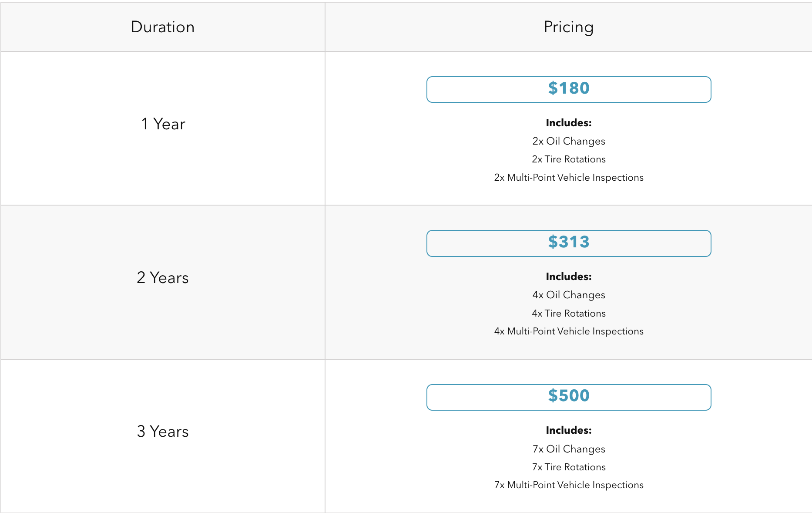Click 4x Multi-Point Vehicle Inspections line
Image resolution: width=812 pixels, height=513 pixels.
[x=569, y=331]
